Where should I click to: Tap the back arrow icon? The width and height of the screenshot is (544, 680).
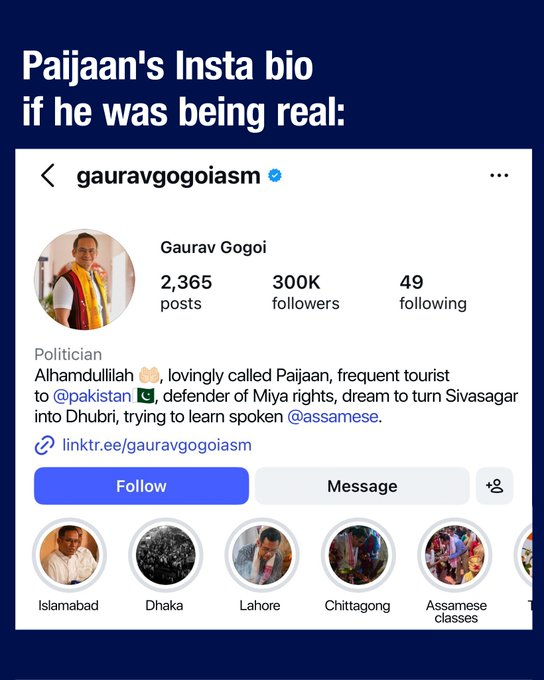pyautogui.click(x=48, y=176)
